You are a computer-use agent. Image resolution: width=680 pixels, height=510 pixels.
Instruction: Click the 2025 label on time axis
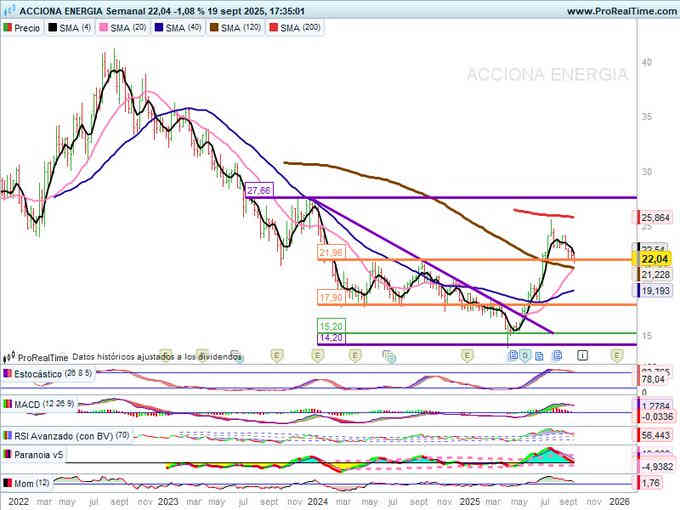click(x=469, y=502)
